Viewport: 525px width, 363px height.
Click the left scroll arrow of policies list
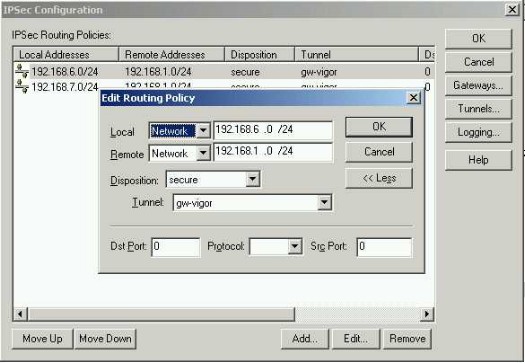pyautogui.click(x=20, y=314)
